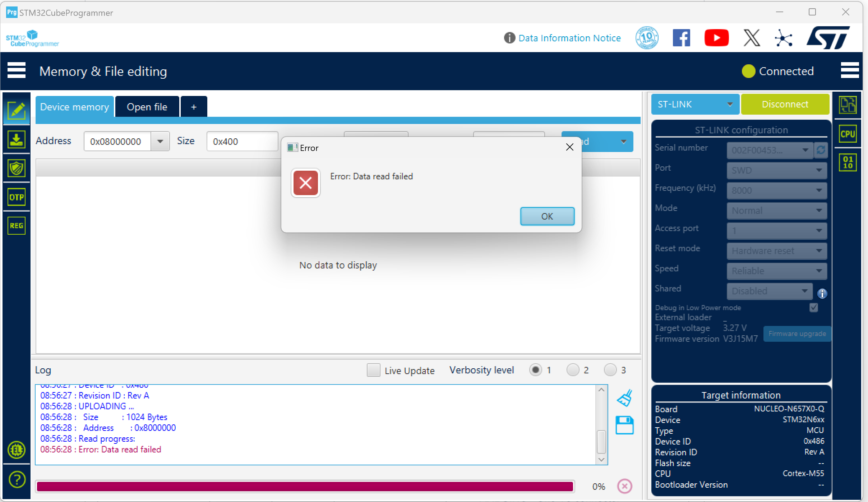Image resolution: width=868 pixels, height=502 pixels.
Task: Open the Speed Reliable dropdown
Action: pos(777,271)
